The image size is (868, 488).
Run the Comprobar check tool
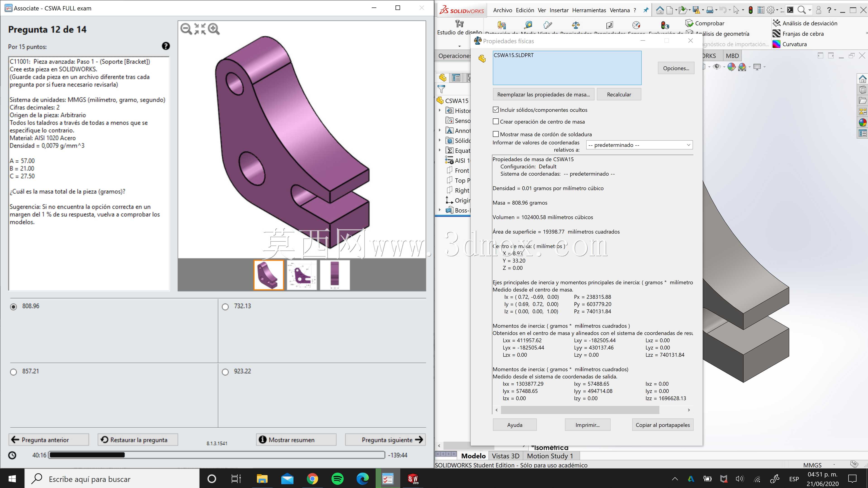click(705, 23)
